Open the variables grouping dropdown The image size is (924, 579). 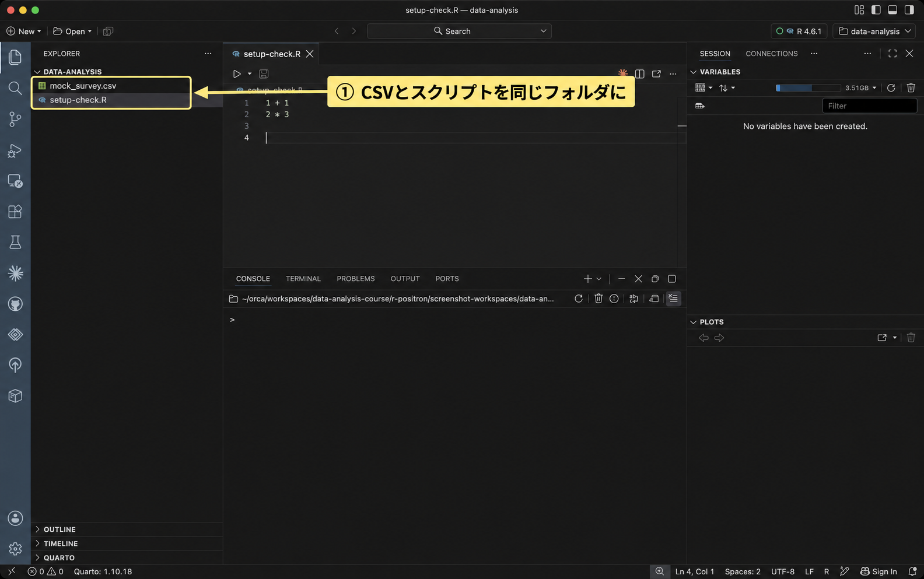[x=703, y=88]
